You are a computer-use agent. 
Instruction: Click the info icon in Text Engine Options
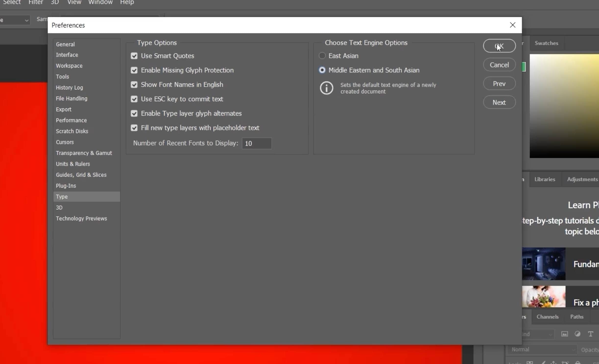point(326,88)
